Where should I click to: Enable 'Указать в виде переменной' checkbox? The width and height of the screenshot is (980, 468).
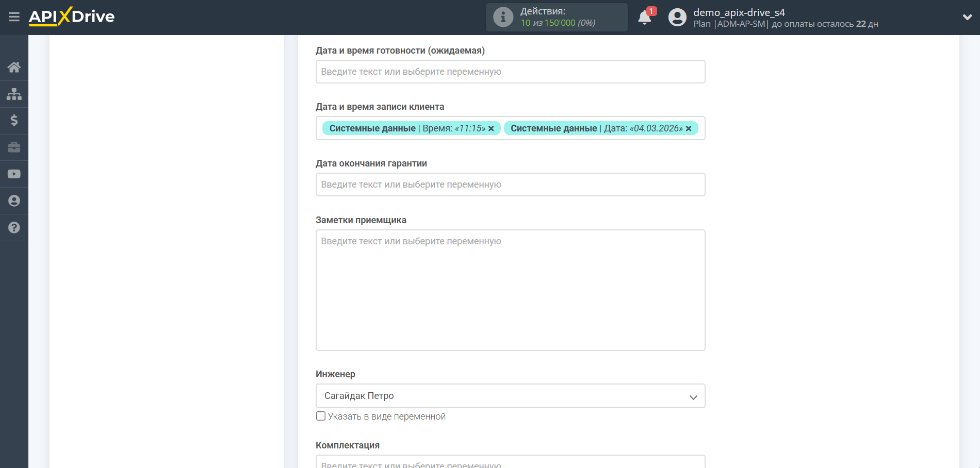pos(321,416)
